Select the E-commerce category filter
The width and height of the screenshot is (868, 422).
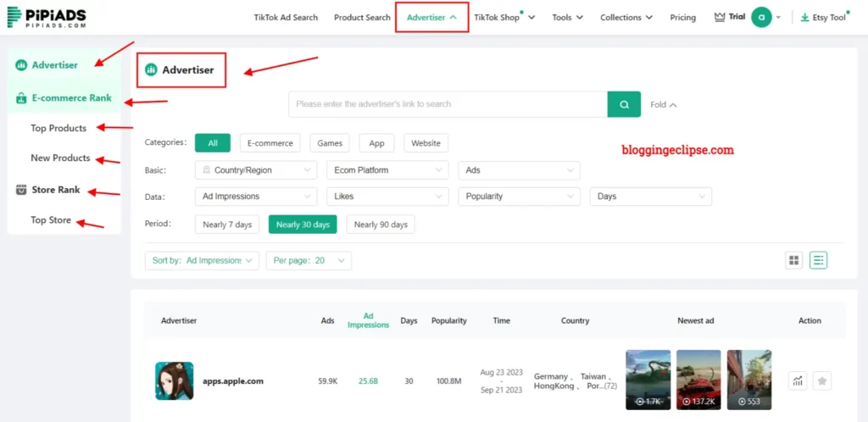270,142
